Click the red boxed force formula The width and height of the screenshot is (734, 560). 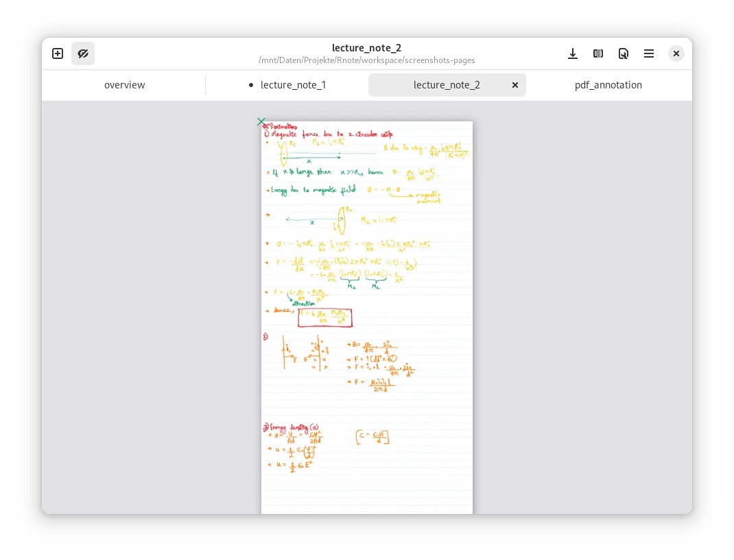(325, 317)
